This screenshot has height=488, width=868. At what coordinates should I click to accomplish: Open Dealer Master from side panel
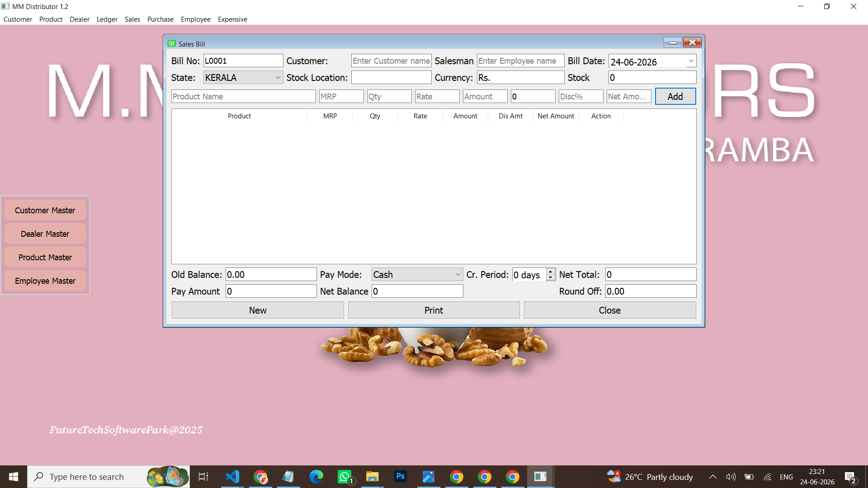45,234
